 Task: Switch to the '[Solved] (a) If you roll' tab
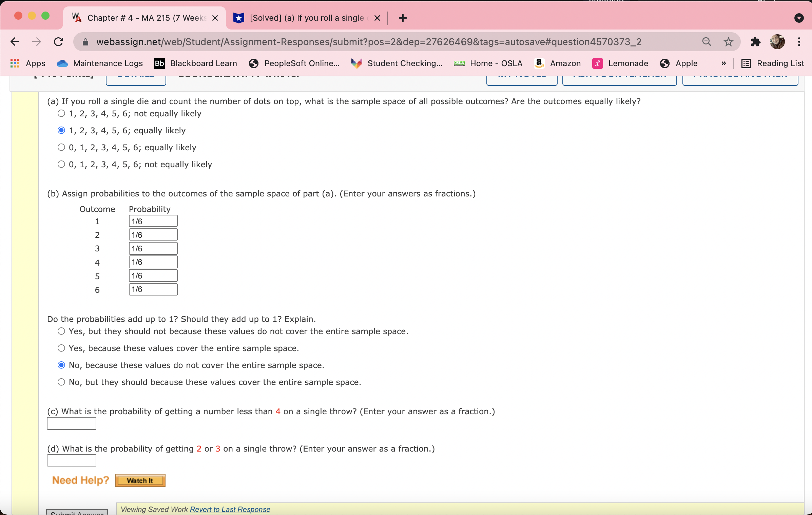click(x=306, y=18)
